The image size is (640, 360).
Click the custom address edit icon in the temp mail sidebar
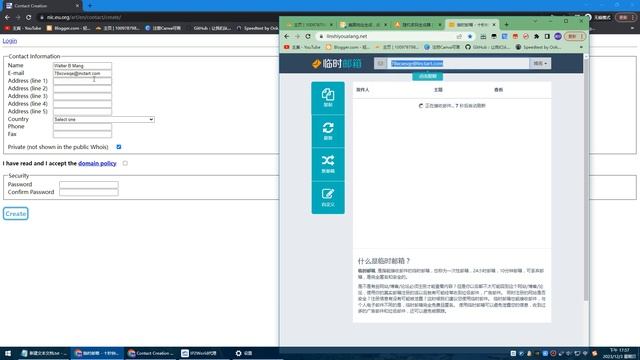tap(328, 198)
